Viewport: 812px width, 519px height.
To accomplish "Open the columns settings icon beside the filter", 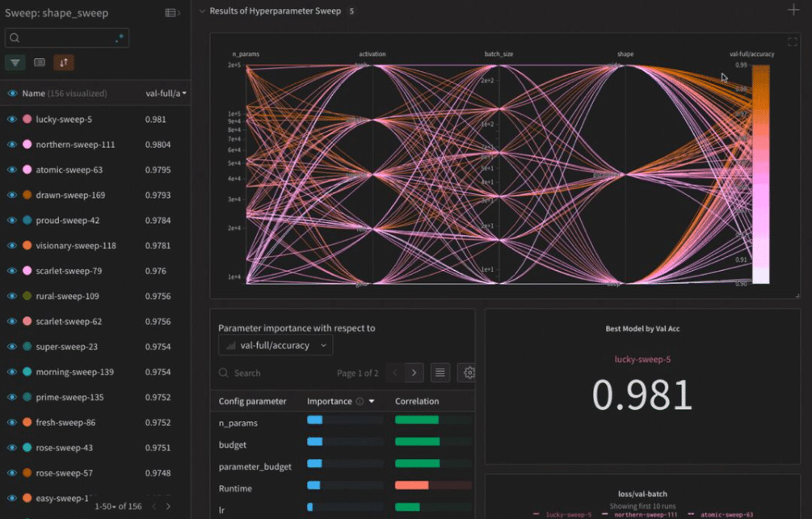I will (x=39, y=61).
